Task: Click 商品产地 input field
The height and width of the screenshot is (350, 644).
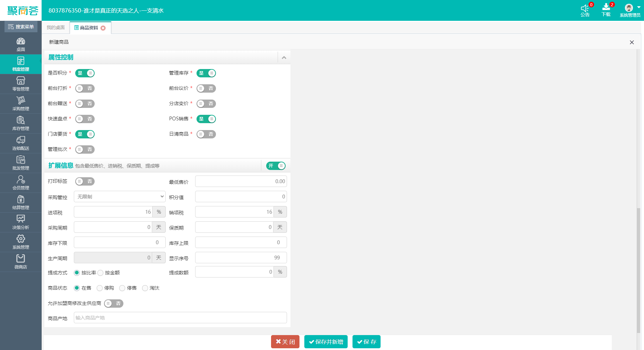Action: click(x=180, y=318)
